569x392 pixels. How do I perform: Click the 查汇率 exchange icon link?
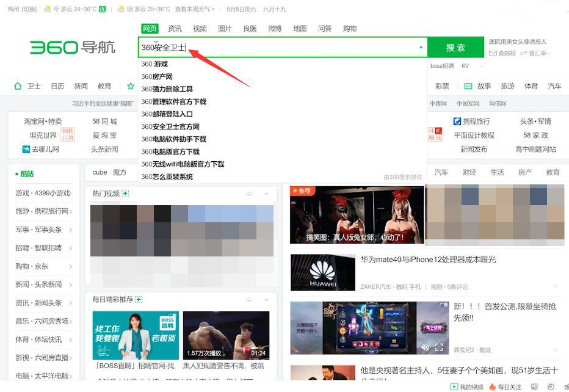[x=523, y=53]
